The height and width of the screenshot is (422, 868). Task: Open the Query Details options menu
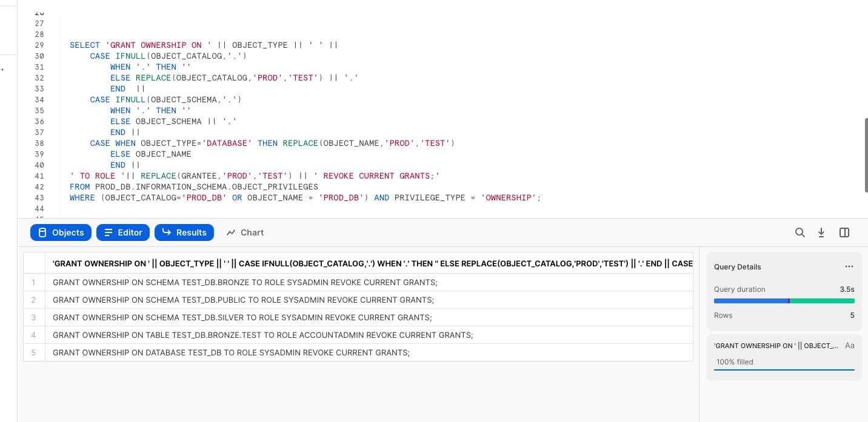click(x=849, y=266)
